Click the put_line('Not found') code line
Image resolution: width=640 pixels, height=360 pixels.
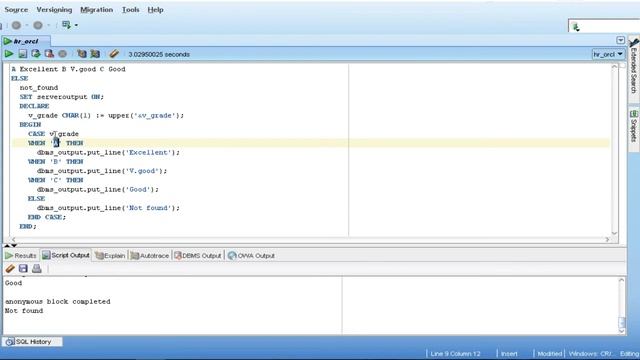point(108,208)
